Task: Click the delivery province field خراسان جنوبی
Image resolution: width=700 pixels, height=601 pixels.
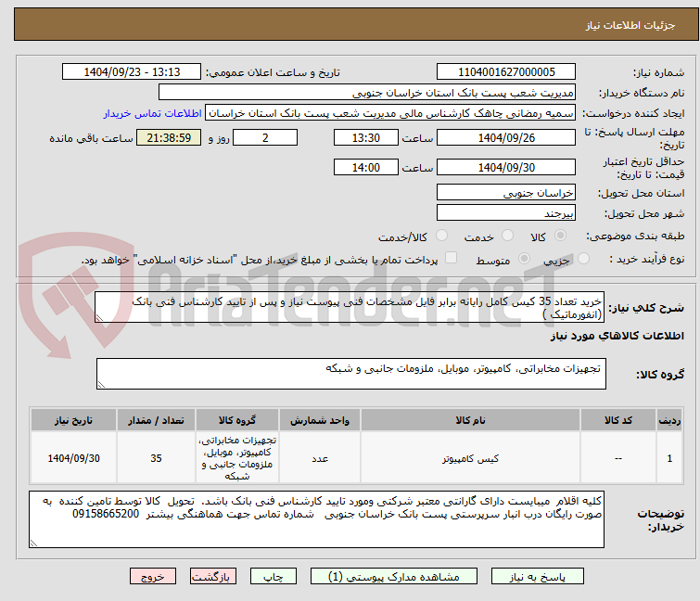Action: click(x=506, y=192)
